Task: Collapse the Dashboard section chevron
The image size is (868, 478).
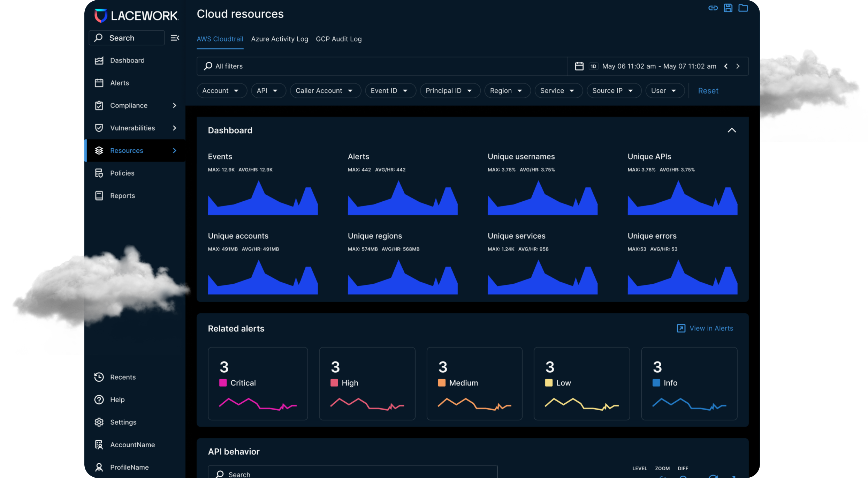Action: click(x=732, y=130)
